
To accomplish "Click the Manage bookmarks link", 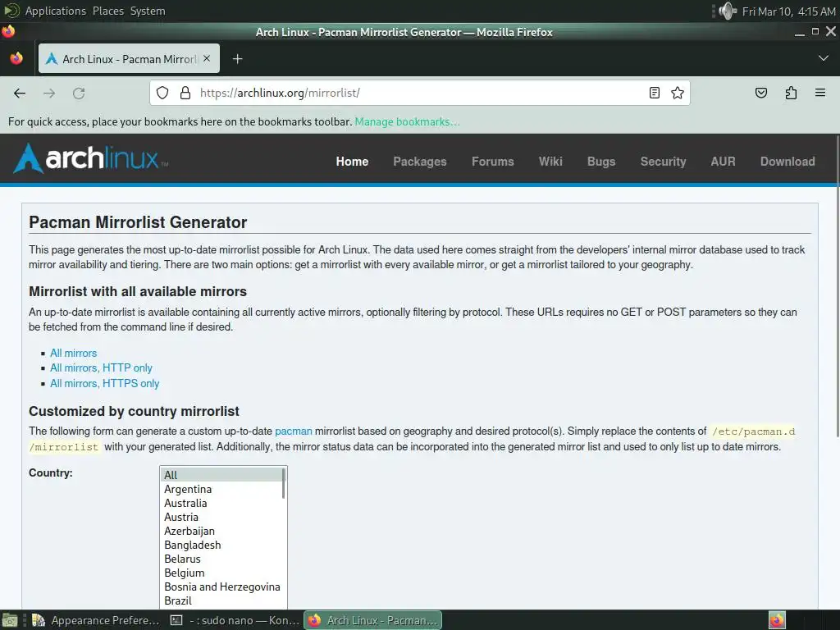I will [407, 121].
